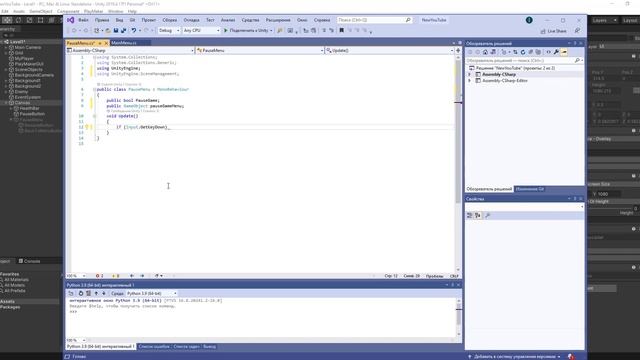Click the View Code icon in Solution Explorer
Viewport: 640px width, 360px height.
pyautogui.click(x=549, y=52)
